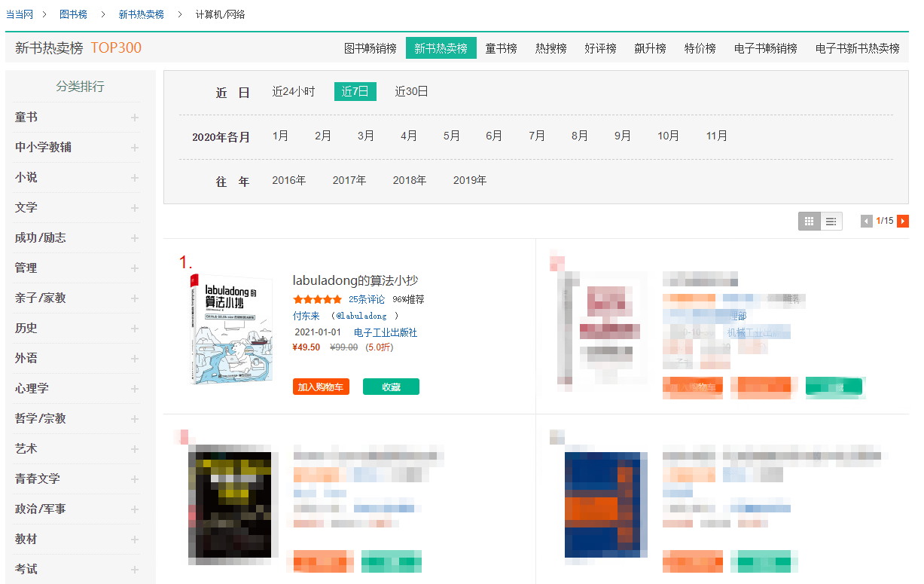Expand the 童书 category plus icon

click(x=135, y=118)
